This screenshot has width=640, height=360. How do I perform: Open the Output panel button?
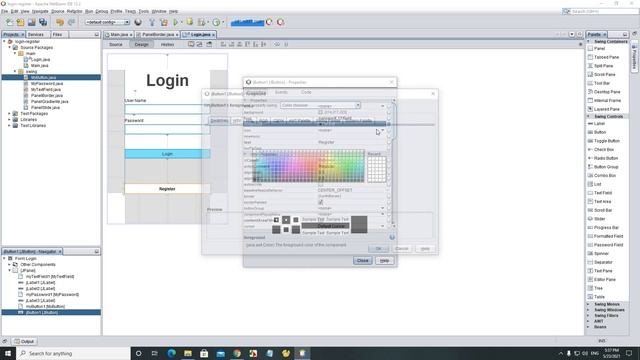[24, 341]
